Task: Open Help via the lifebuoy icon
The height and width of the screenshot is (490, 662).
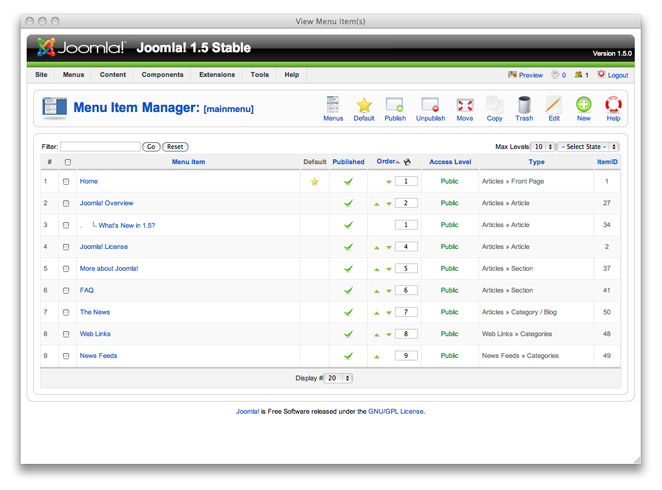Action: [613, 105]
